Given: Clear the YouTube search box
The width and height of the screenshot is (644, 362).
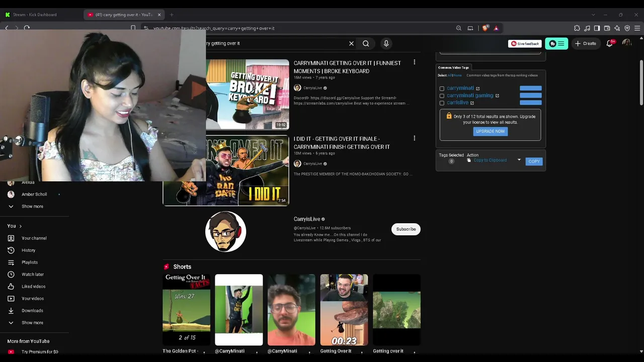Looking at the screenshot, I should [351, 43].
